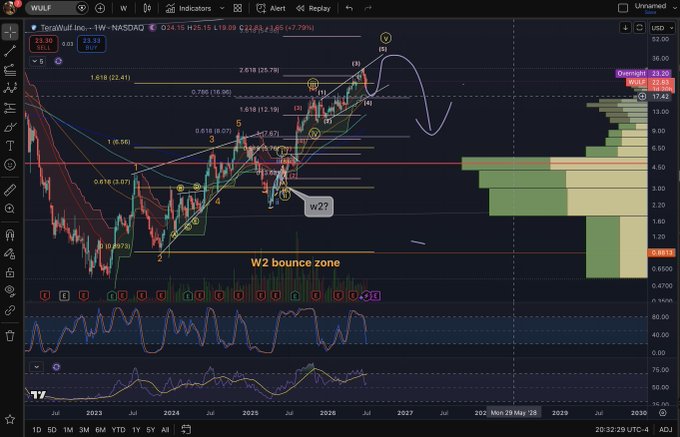Open indicator templates grid icon
This screenshot has height=437, width=680.
coord(237,8)
